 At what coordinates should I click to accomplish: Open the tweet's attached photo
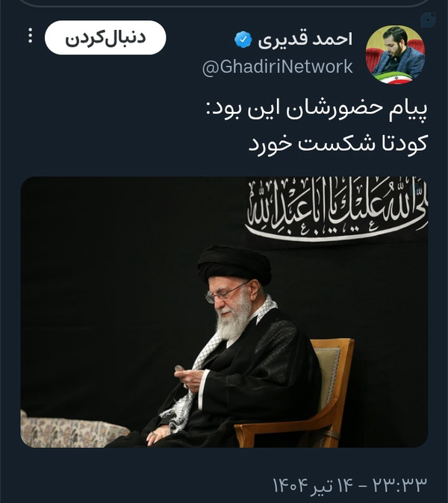[224, 312]
